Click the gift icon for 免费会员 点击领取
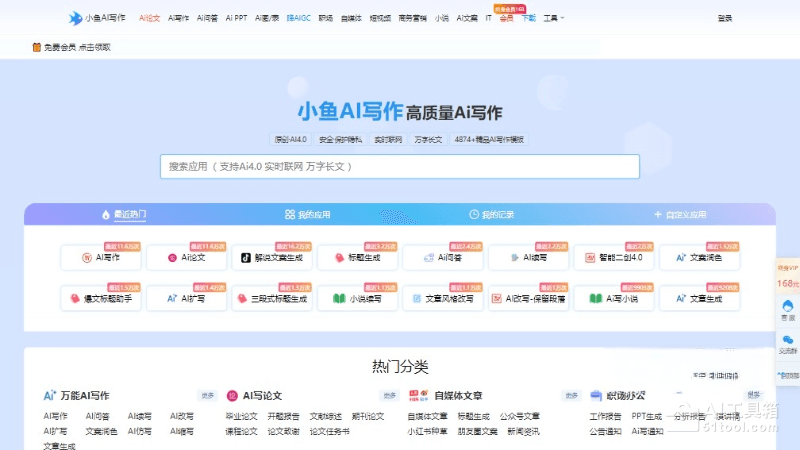800x450 pixels. click(37, 47)
